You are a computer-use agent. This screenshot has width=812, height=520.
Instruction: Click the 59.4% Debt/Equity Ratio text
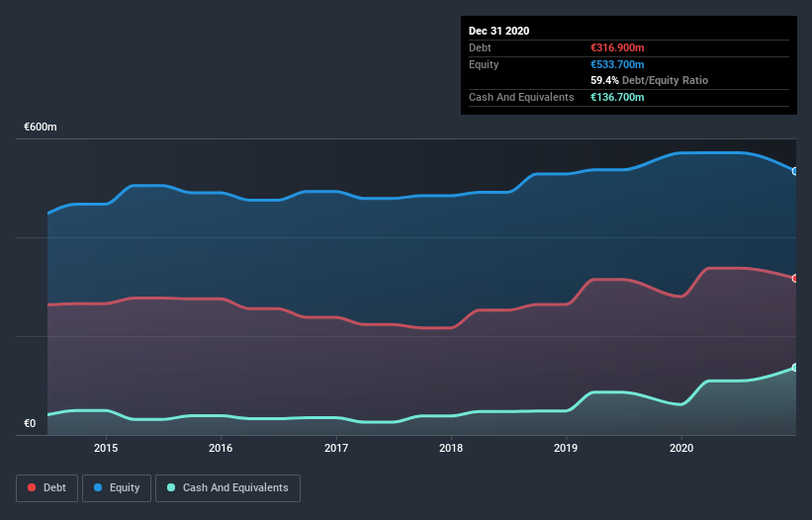coord(650,80)
